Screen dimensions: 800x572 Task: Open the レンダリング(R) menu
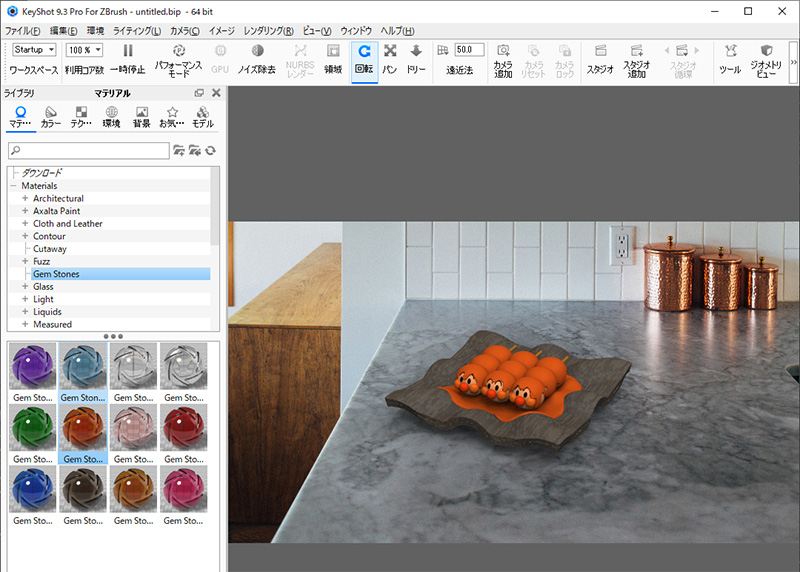tap(268, 31)
